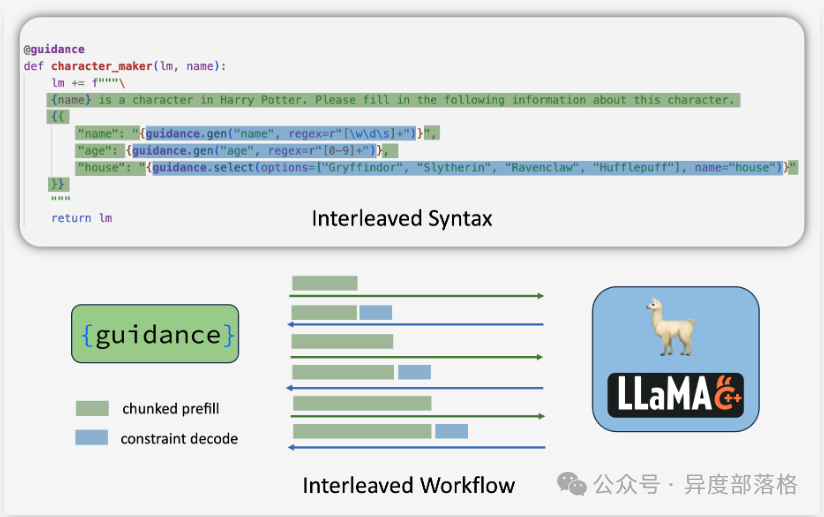The width and height of the screenshot is (824, 517).
Task: Click the character_maker function name
Action: click(x=100, y=66)
